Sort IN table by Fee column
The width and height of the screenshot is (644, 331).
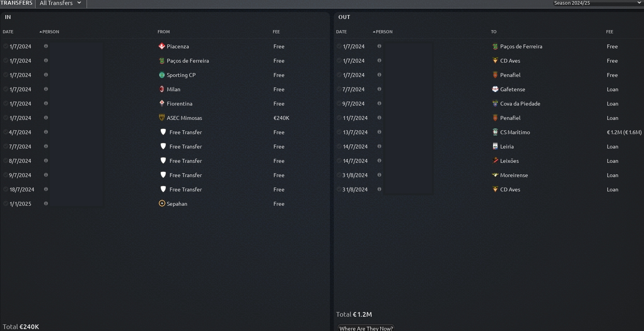(x=276, y=32)
